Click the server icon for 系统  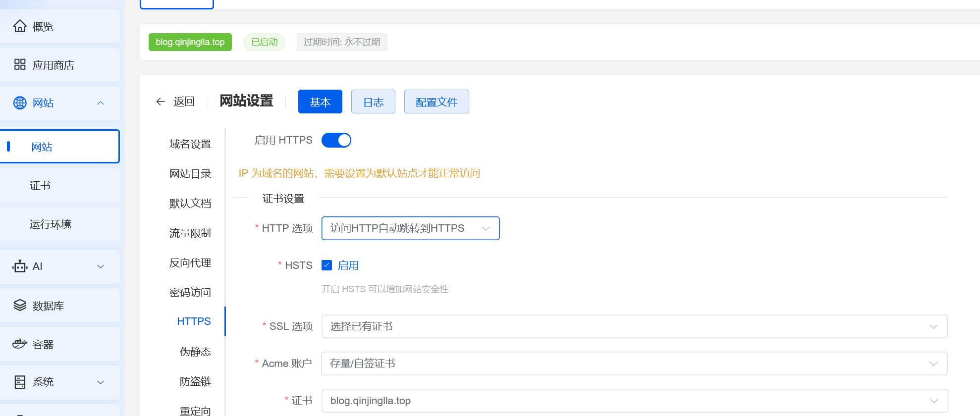pyautogui.click(x=20, y=382)
